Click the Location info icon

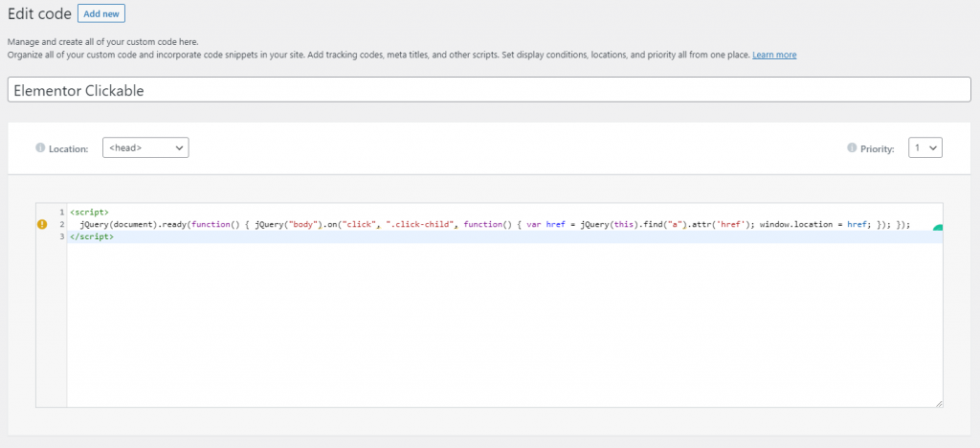(x=40, y=148)
